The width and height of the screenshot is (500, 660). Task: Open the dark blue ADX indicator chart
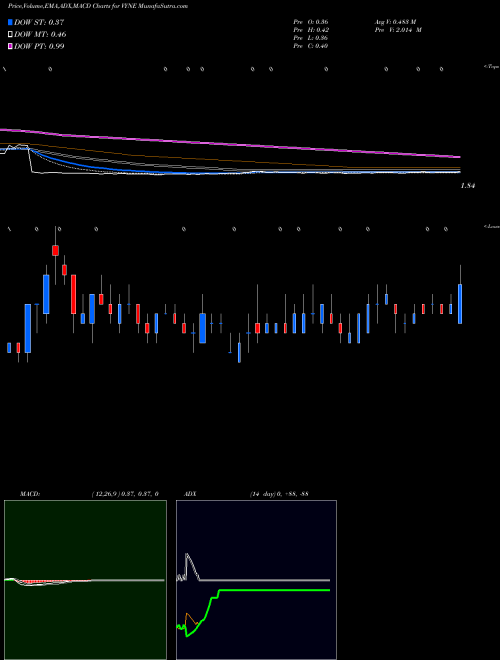point(256,580)
